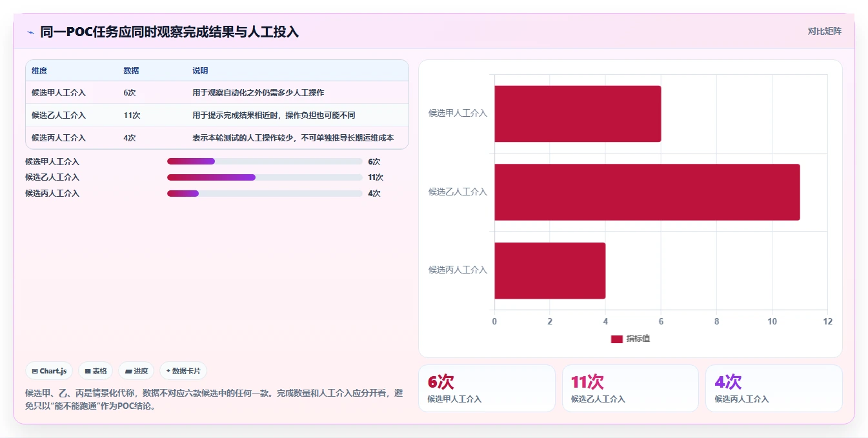Click the lightning icon beside the page title

30,32
